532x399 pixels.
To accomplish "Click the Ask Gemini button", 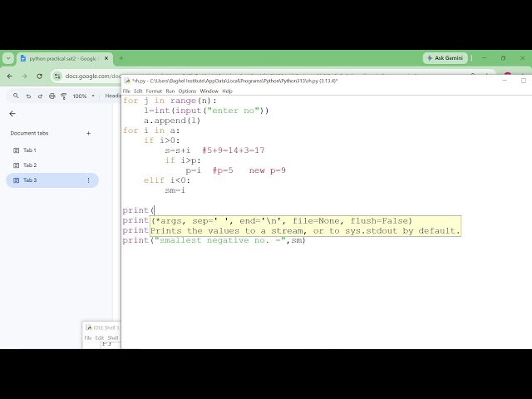I will coord(446,58).
